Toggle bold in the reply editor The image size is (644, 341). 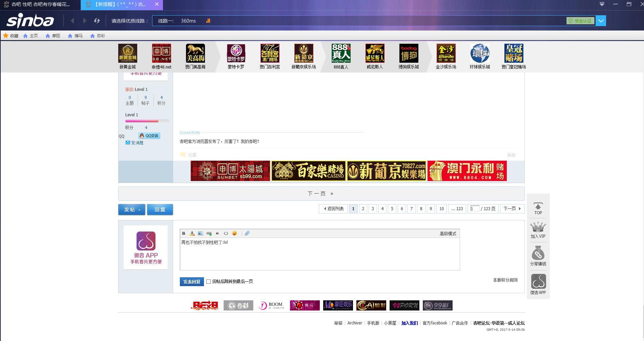click(x=184, y=233)
